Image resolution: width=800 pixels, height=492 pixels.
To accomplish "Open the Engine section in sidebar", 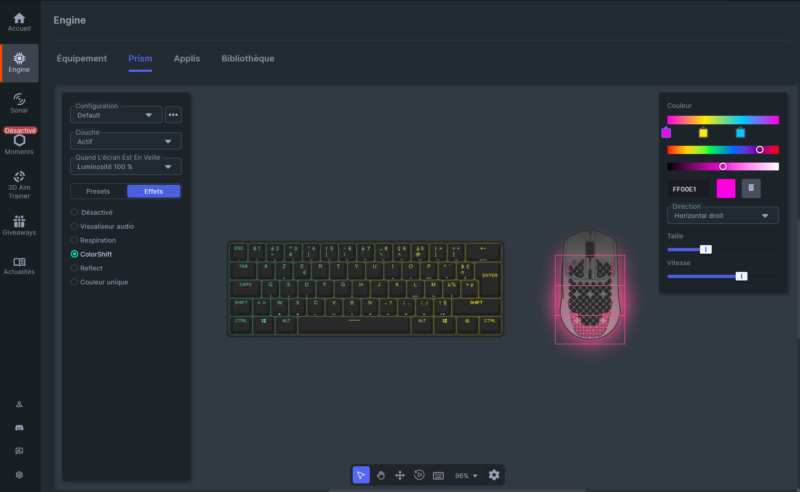I will (x=19, y=63).
